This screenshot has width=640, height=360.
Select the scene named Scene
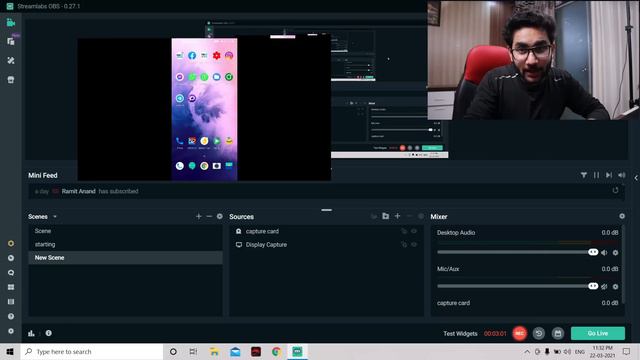125,231
